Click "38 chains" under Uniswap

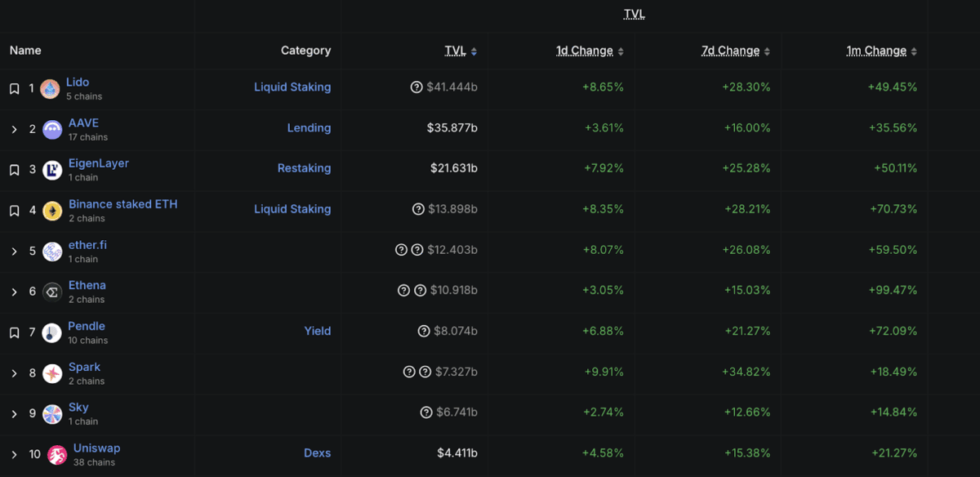pyautogui.click(x=94, y=462)
